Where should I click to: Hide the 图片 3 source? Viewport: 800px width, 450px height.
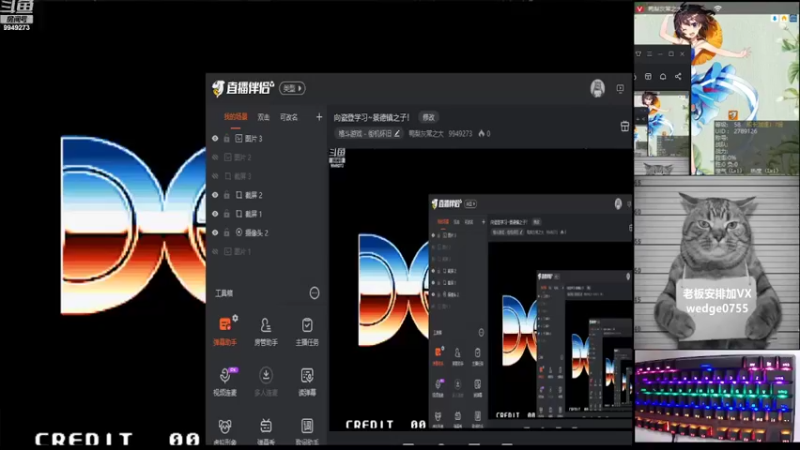[215, 138]
